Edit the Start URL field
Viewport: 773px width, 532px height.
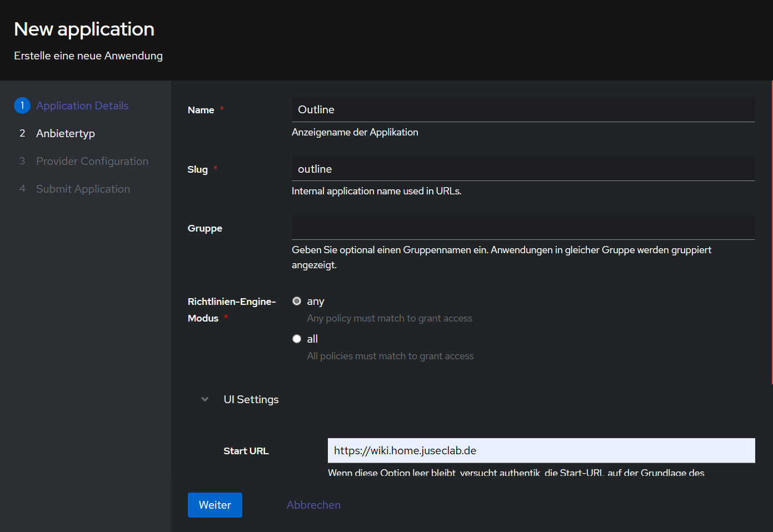(x=541, y=450)
